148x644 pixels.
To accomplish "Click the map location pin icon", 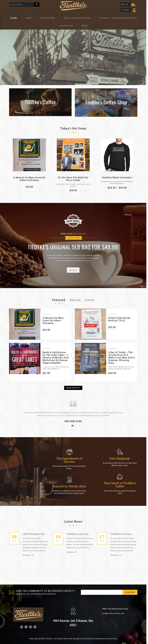I will [x=73, y=611].
